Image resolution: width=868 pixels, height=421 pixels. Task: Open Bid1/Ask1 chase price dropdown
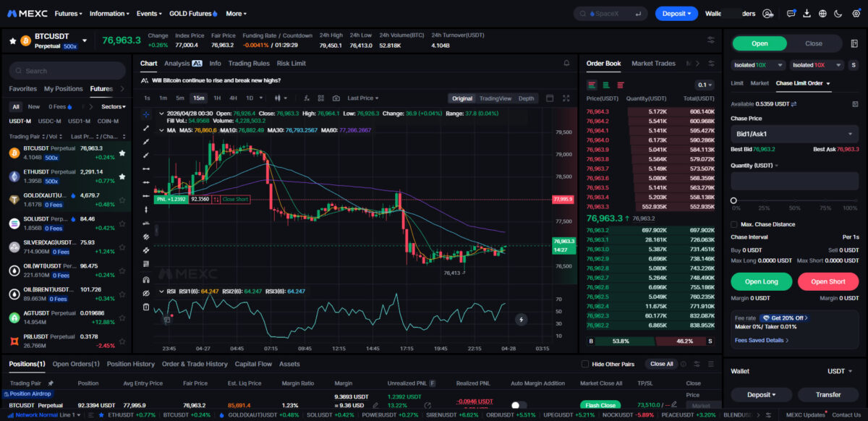click(795, 134)
